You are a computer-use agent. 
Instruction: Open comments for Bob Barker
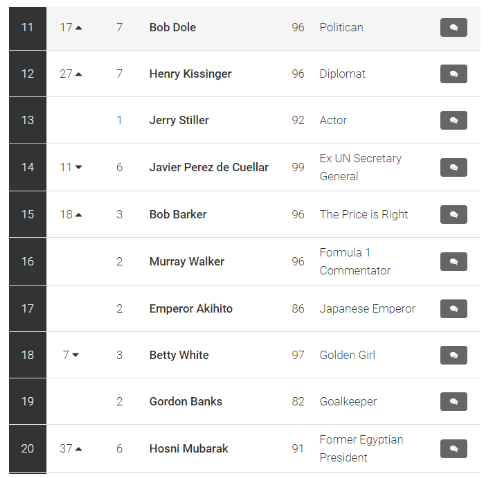click(x=453, y=214)
